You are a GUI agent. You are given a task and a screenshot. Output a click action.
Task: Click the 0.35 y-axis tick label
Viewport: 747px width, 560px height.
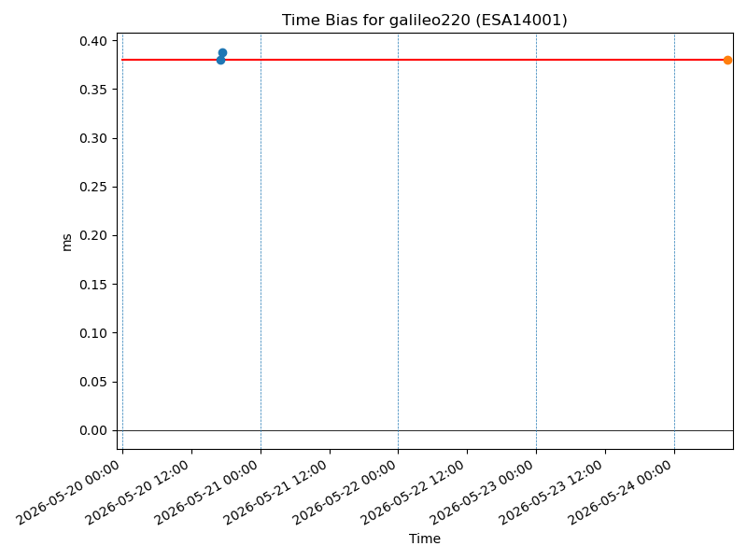[x=93, y=90]
